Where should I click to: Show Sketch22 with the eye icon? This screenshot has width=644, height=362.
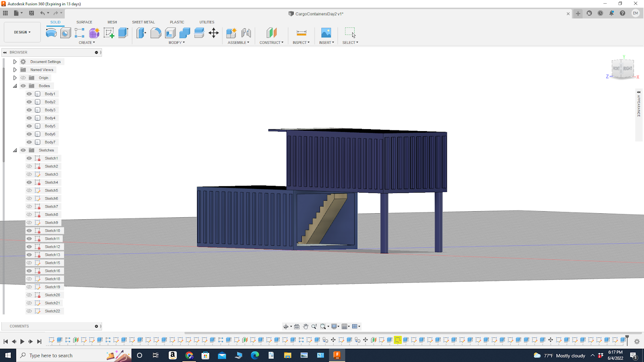click(29, 311)
